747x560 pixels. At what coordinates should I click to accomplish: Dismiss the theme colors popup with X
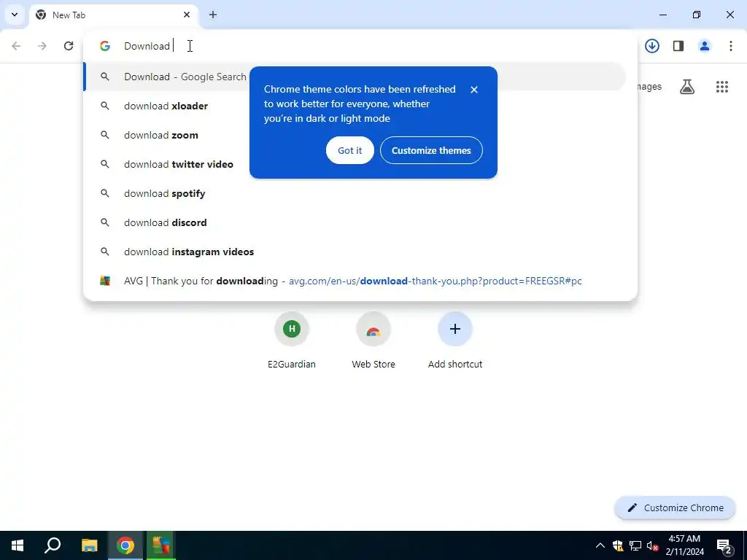tap(474, 90)
